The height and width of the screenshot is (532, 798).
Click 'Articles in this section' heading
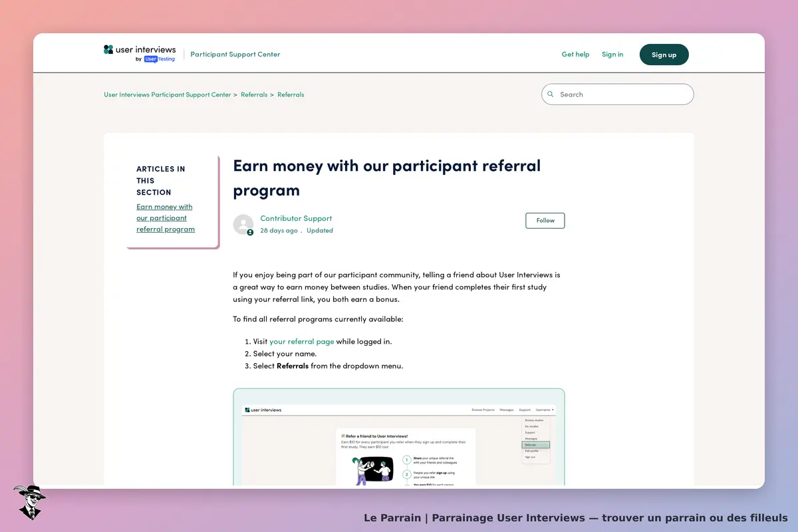pyautogui.click(x=161, y=180)
